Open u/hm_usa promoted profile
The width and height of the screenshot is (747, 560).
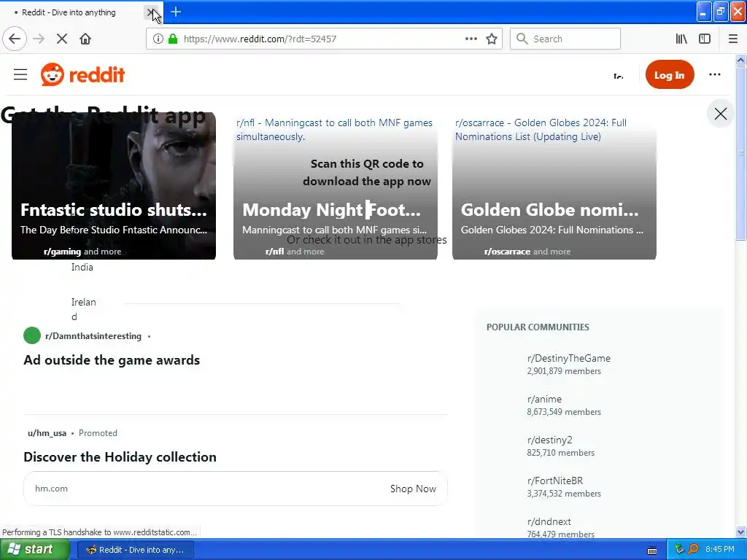tap(47, 433)
